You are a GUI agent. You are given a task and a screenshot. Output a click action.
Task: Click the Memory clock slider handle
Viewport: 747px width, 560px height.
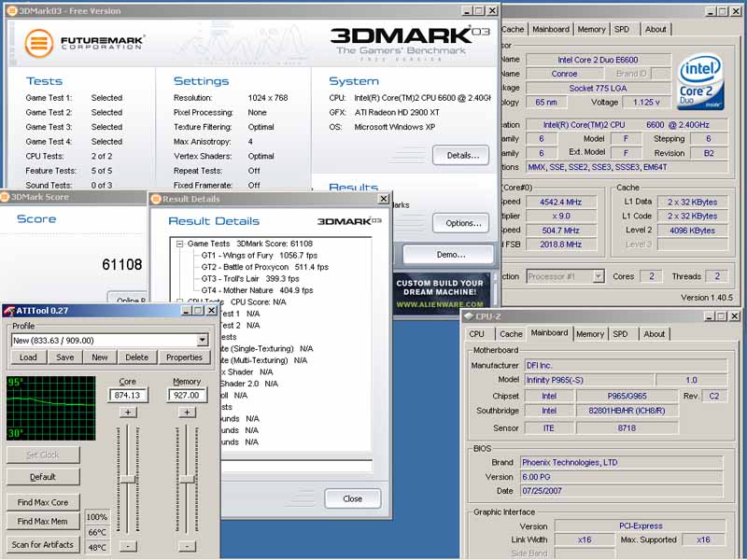point(187,480)
